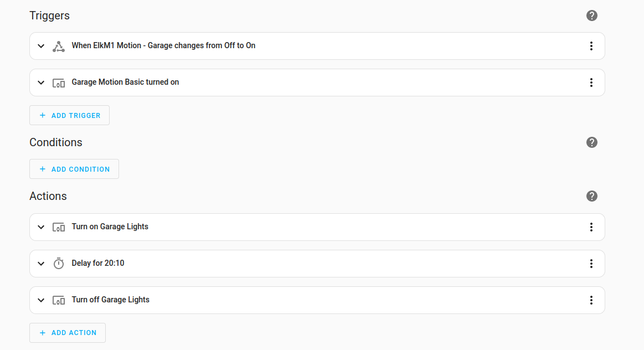644x350 pixels.
Task: Open the overflow menu on Turn on Garage Lights
Action: [591, 227]
